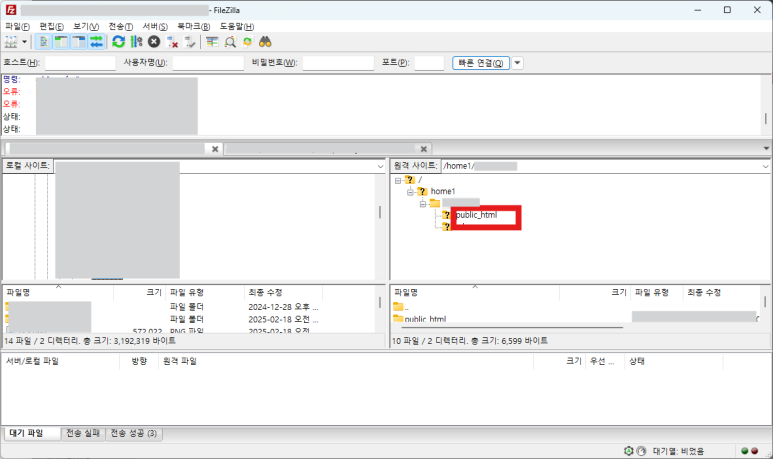Cancel the current operation
Screen dimensions: 773x459
pos(154,42)
